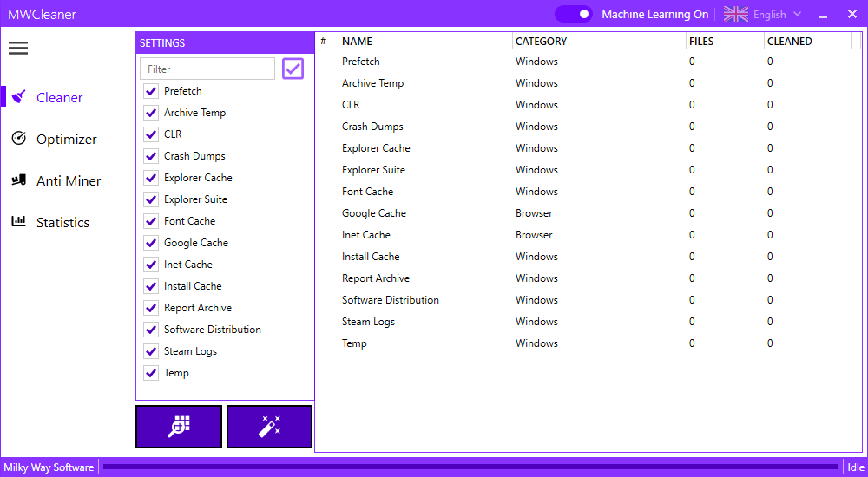Image resolution: width=868 pixels, height=477 pixels.
Task: Click the SETTINGS panel header
Action: click(225, 42)
